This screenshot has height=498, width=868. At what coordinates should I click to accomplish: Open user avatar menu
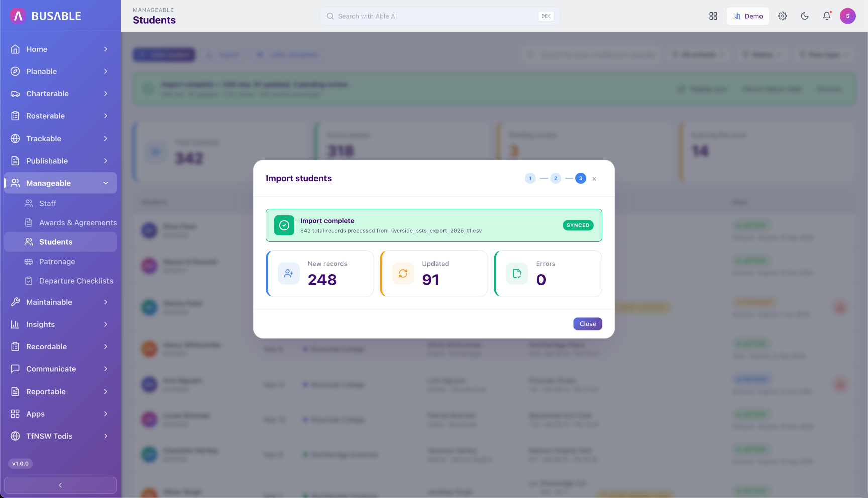[x=847, y=16]
